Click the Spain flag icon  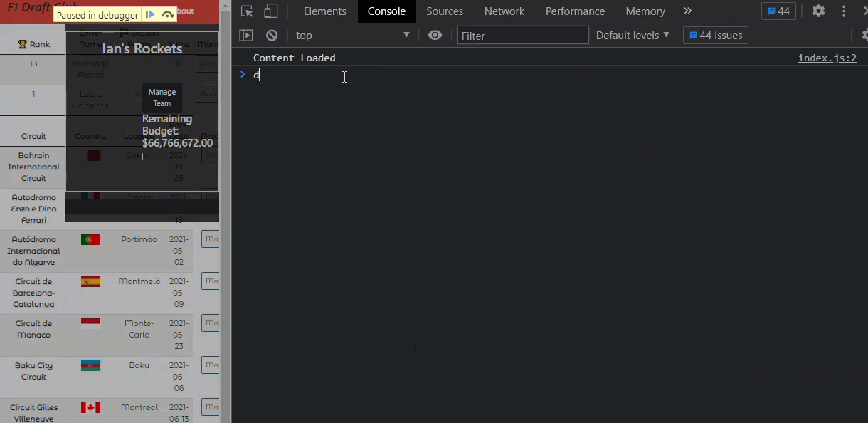pos(90,281)
